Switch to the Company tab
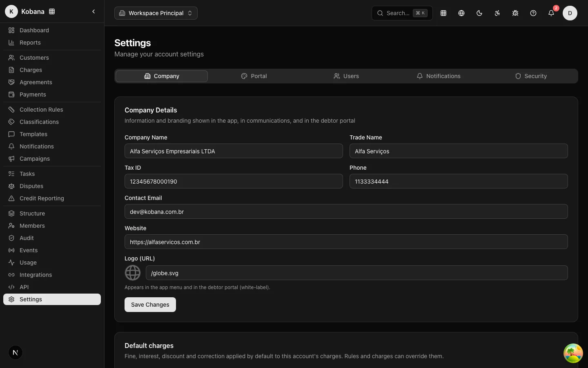588x368 pixels. coord(162,76)
